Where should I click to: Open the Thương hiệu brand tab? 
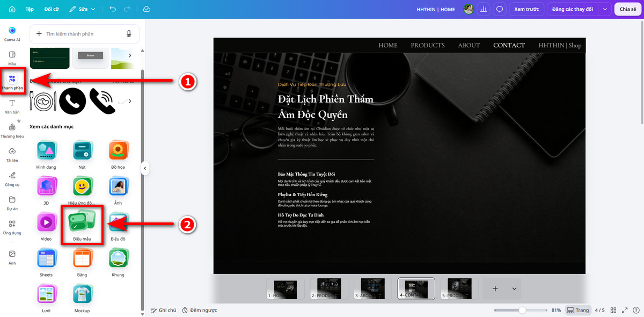coord(12,131)
